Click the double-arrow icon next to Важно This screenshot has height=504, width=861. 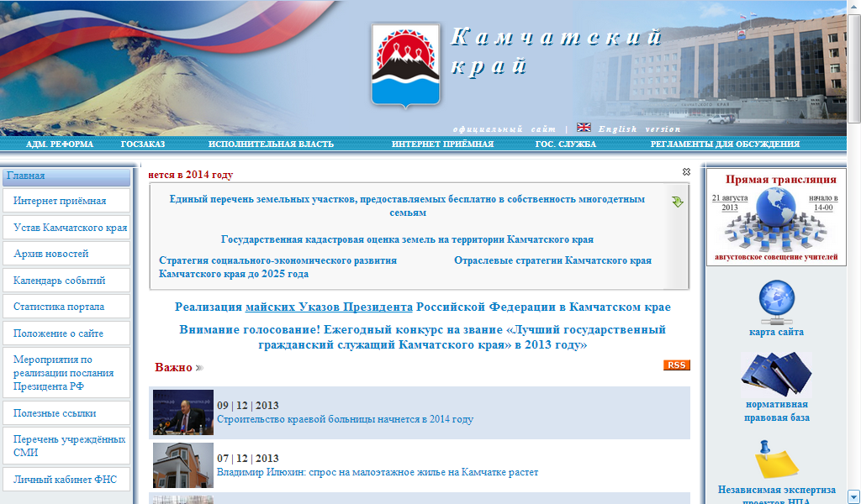[199, 368]
